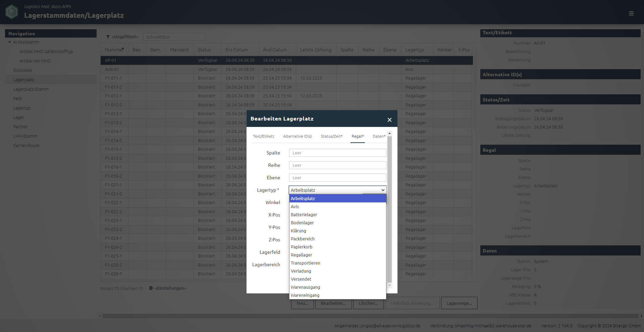
Task: Open the Status/Zeit tab
Action: tap(332, 136)
